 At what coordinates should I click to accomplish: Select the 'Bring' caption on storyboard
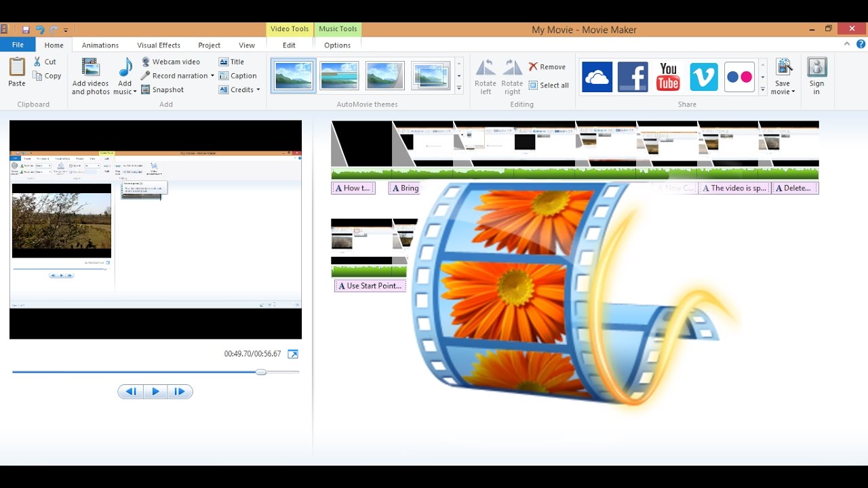(x=405, y=188)
